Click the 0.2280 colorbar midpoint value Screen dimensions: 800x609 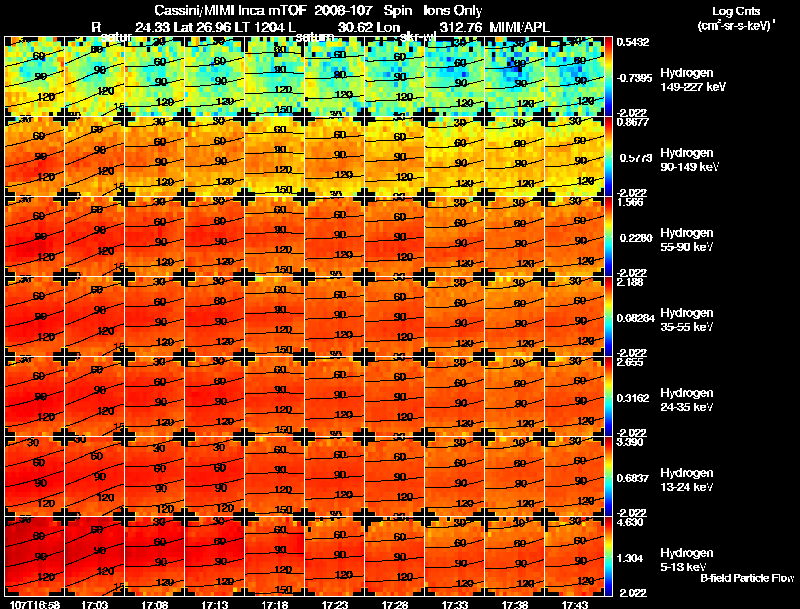coord(636,238)
